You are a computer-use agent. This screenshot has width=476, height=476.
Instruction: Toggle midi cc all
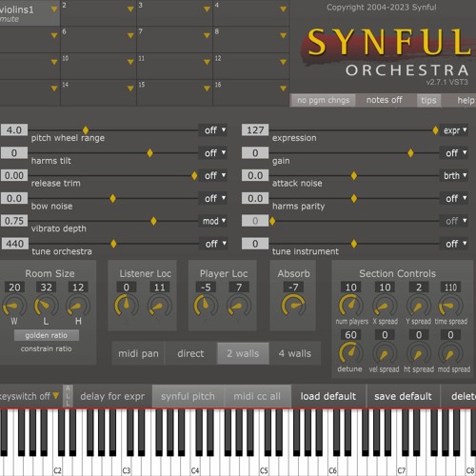pos(257,396)
